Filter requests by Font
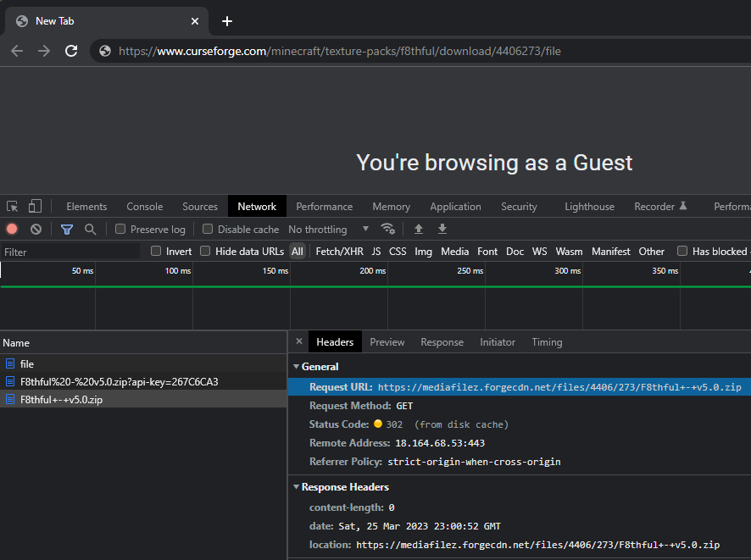This screenshot has height=560, width=751. (487, 252)
